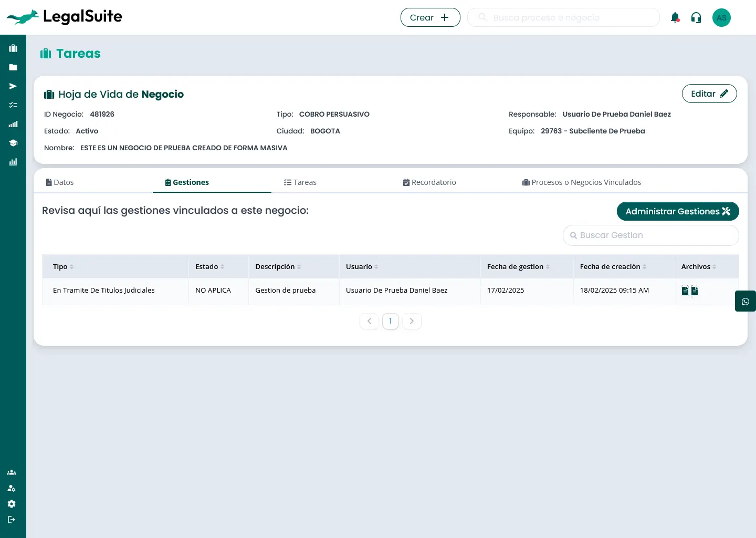Screen dimensions: 756x538
Task: Click the Editar button
Action: coord(709,94)
